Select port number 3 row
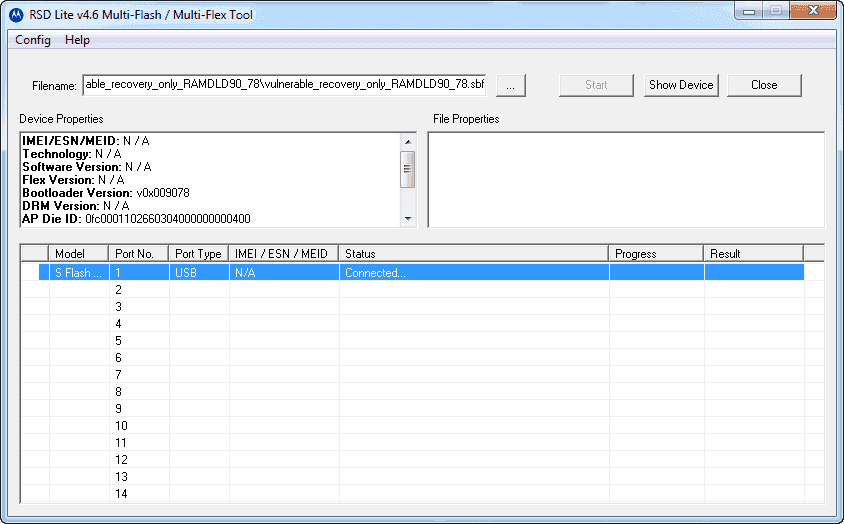The width and height of the screenshot is (844, 524). point(421,307)
